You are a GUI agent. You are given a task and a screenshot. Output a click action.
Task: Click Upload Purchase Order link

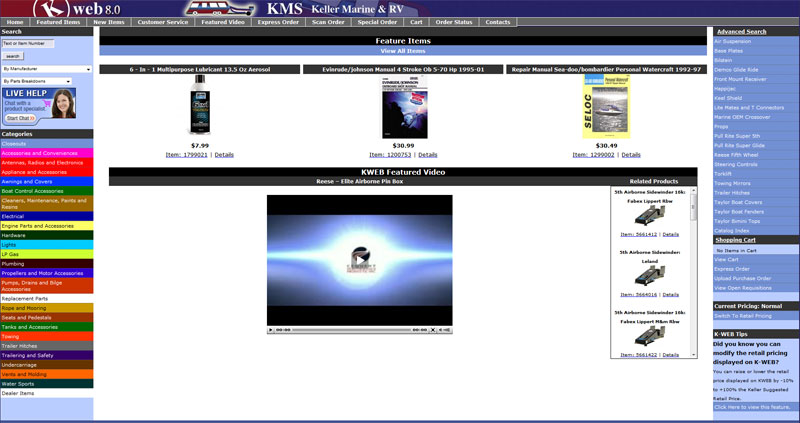742,279
